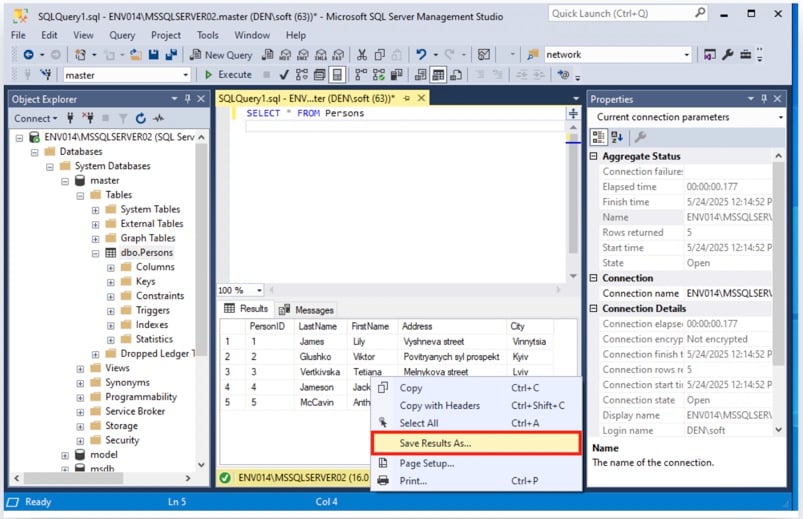Click the Parse checkmark icon next to Execute
803x519 pixels.
[284, 75]
